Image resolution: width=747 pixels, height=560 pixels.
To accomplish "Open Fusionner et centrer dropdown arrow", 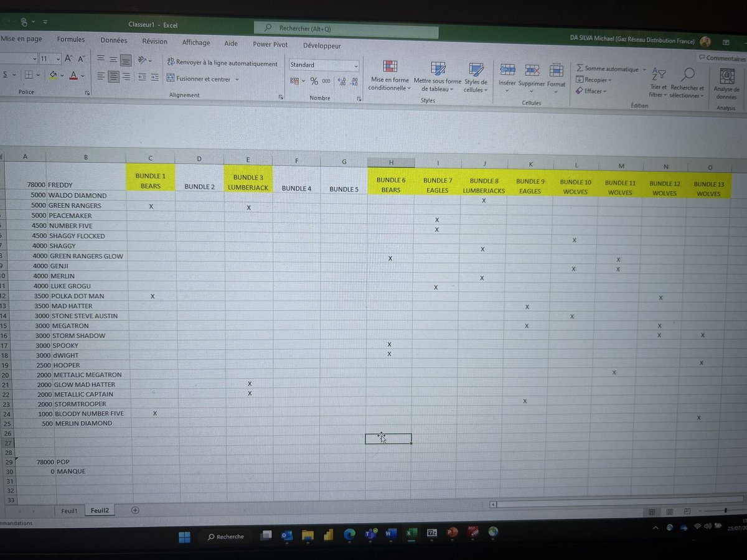I will coord(237,80).
